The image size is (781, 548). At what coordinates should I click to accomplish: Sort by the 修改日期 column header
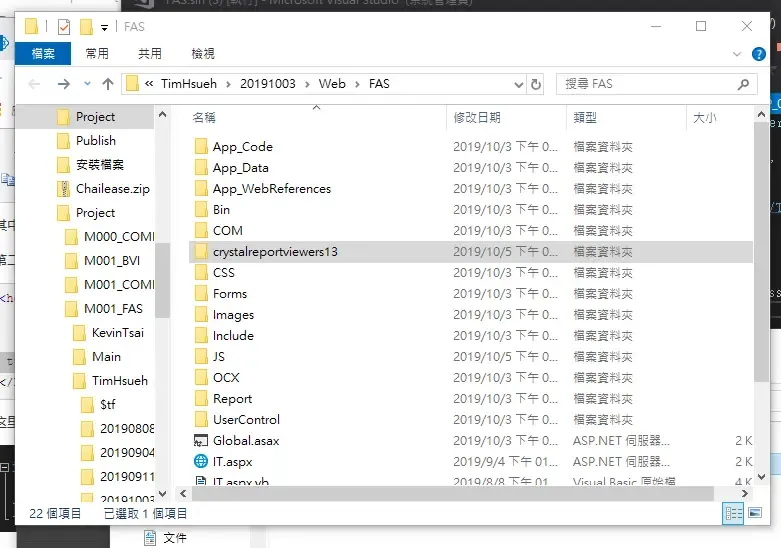click(477, 117)
